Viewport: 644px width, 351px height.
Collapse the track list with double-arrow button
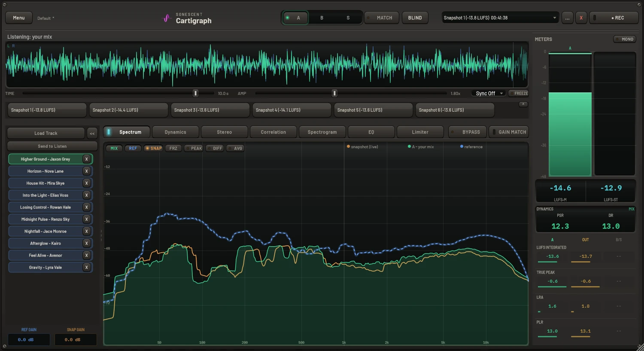pos(92,133)
